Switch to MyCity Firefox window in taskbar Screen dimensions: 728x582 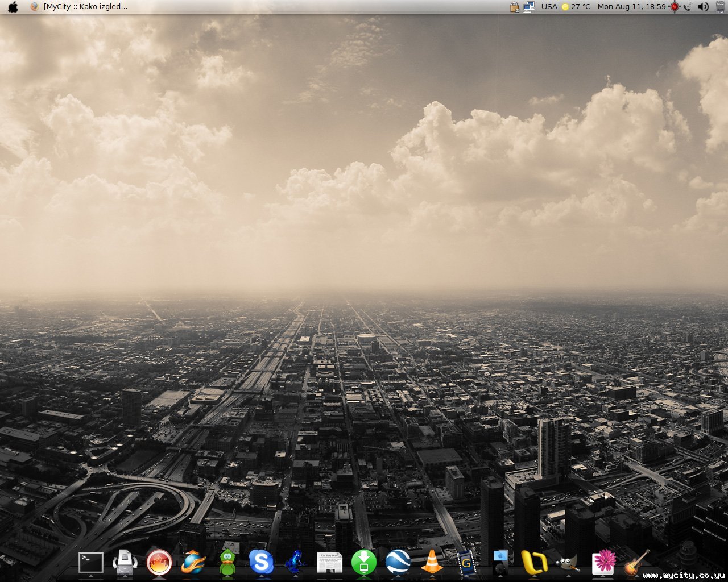coord(80,7)
